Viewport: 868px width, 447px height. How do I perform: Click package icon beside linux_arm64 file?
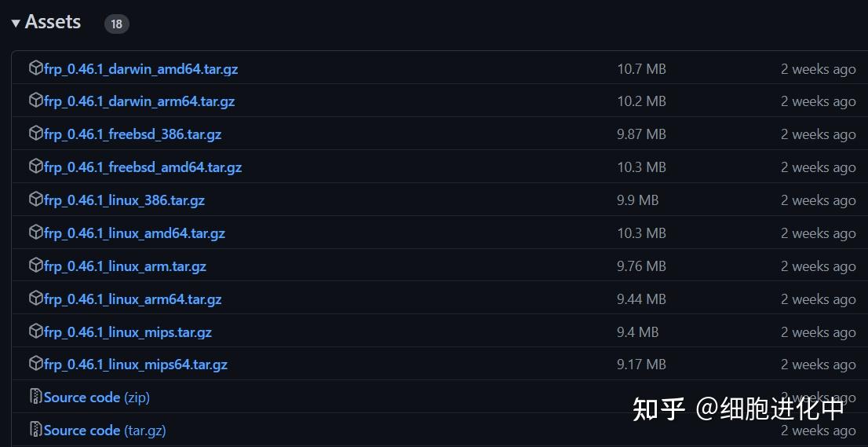point(35,299)
